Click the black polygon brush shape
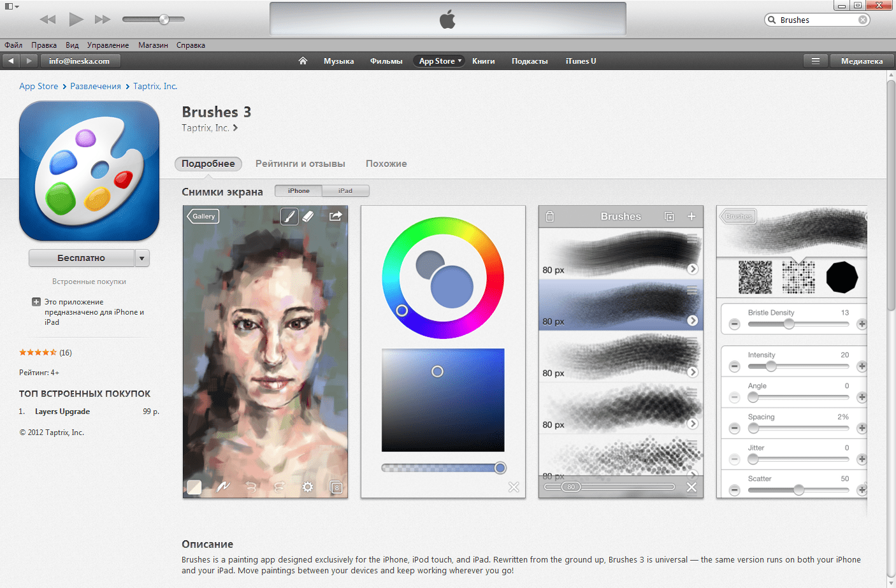 842,277
